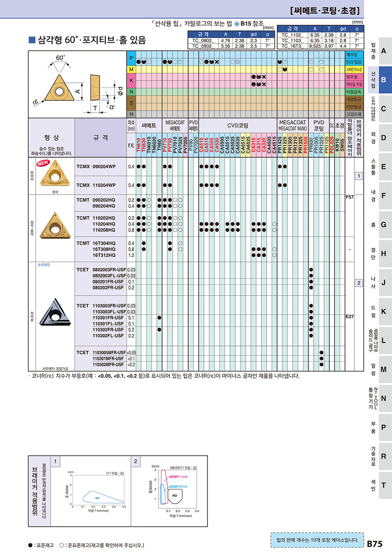Image resolution: width=392 pixels, height=555 pixels.
Task: Select index tab B 선삭팁
Action: tap(379, 80)
